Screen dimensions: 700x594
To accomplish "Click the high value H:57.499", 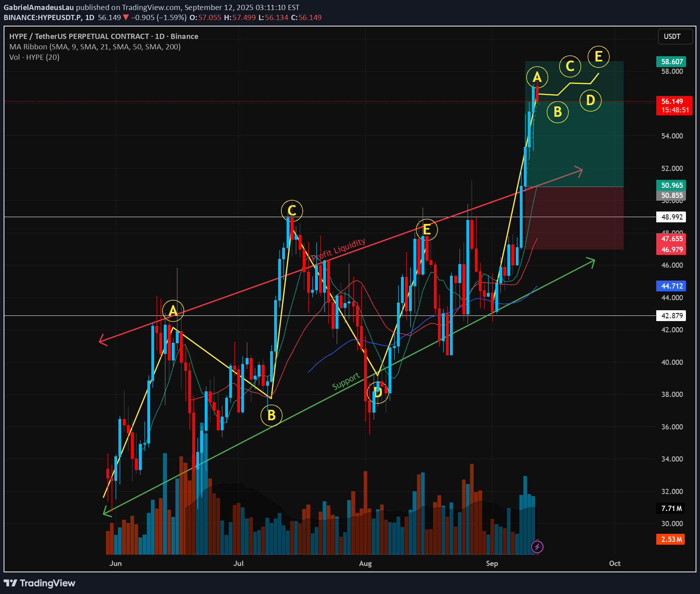I will coord(240,18).
